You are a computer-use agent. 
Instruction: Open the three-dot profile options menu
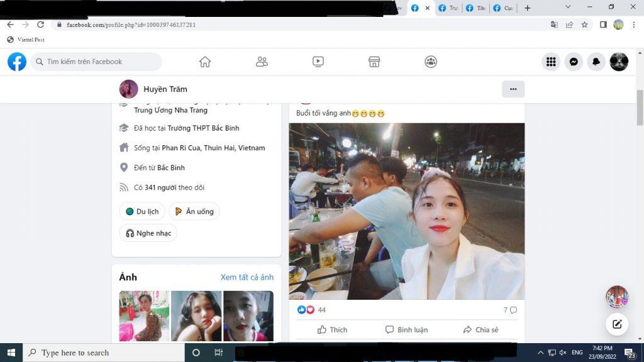pos(513,89)
